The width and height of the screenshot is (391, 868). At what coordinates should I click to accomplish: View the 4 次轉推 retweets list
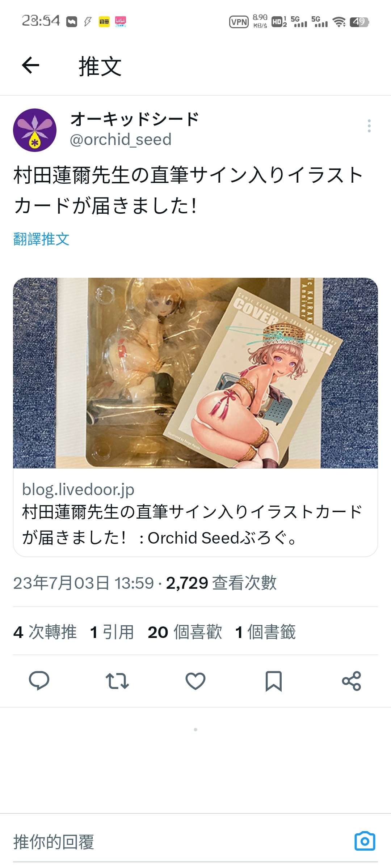(x=45, y=632)
